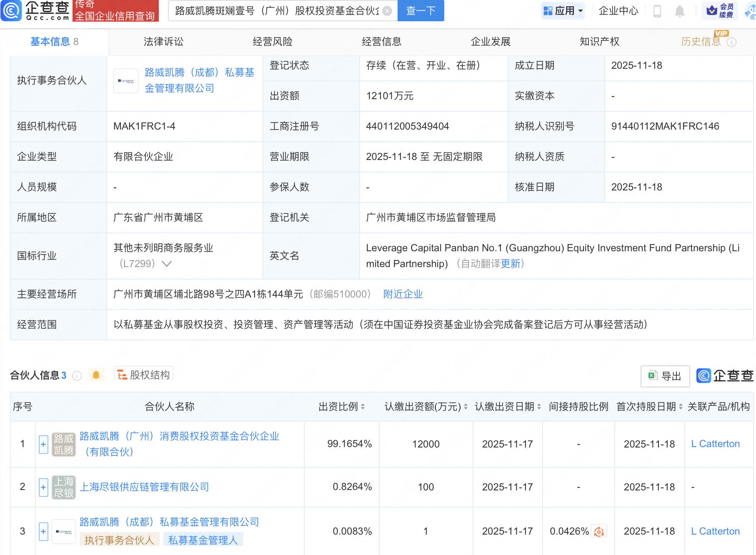Click the company search input field
The image size is (756, 555).
click(277, 11)
